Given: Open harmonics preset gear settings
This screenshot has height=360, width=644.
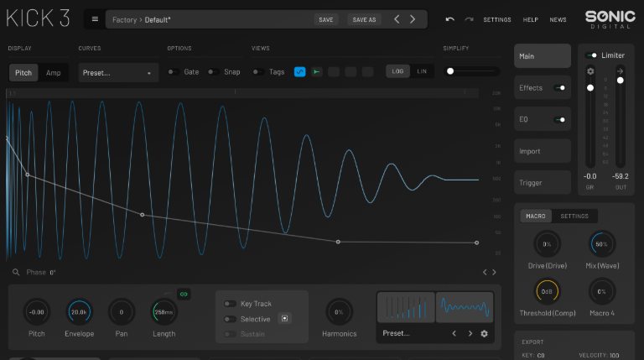Looking at the screenshot, I should click(x=484, y=333).
